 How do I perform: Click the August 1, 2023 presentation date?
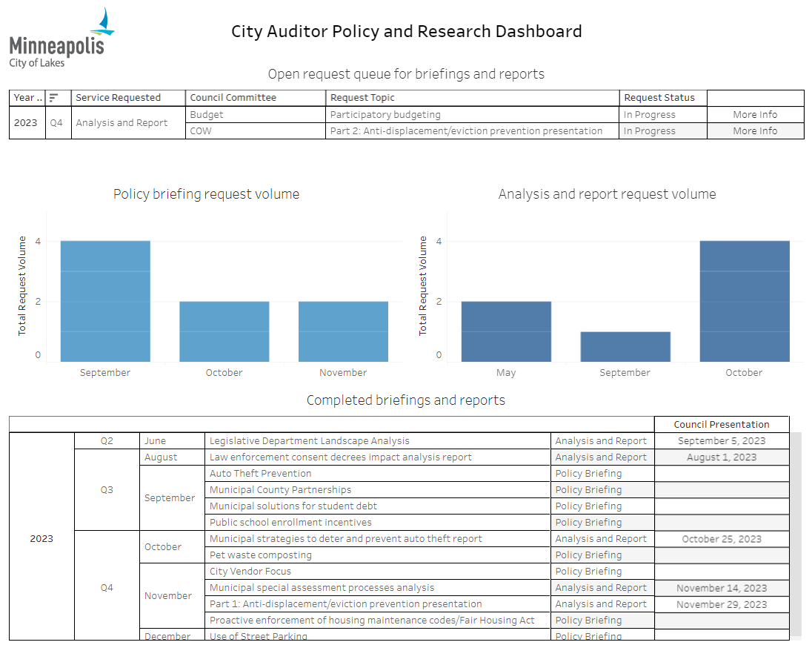722,457
